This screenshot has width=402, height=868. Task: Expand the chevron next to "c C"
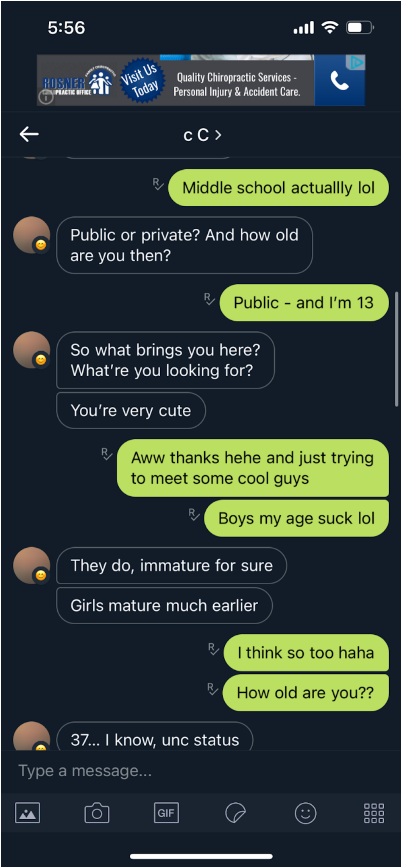click(218, 135)
